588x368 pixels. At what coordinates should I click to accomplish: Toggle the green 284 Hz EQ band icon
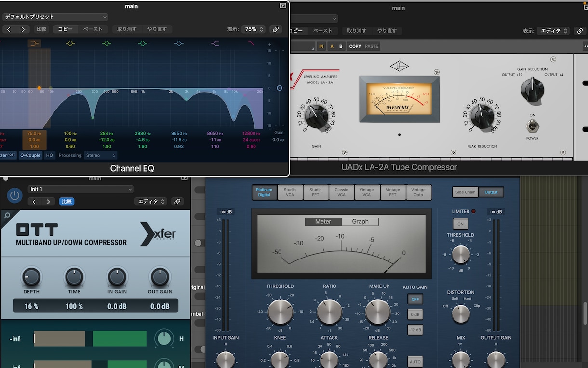[x=107, y=43]
